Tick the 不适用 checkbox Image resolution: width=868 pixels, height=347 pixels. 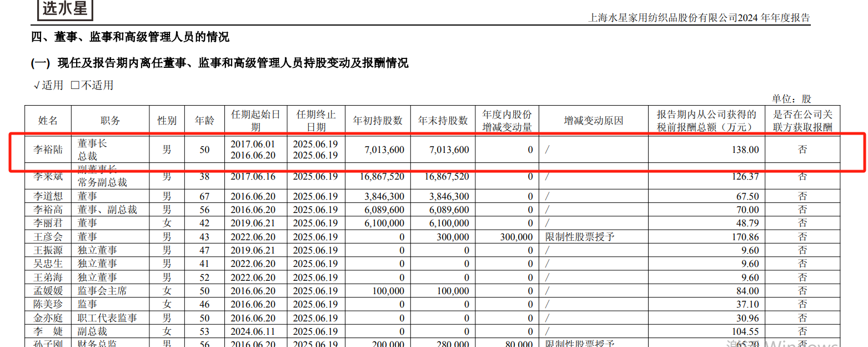(x=75, y=85)
